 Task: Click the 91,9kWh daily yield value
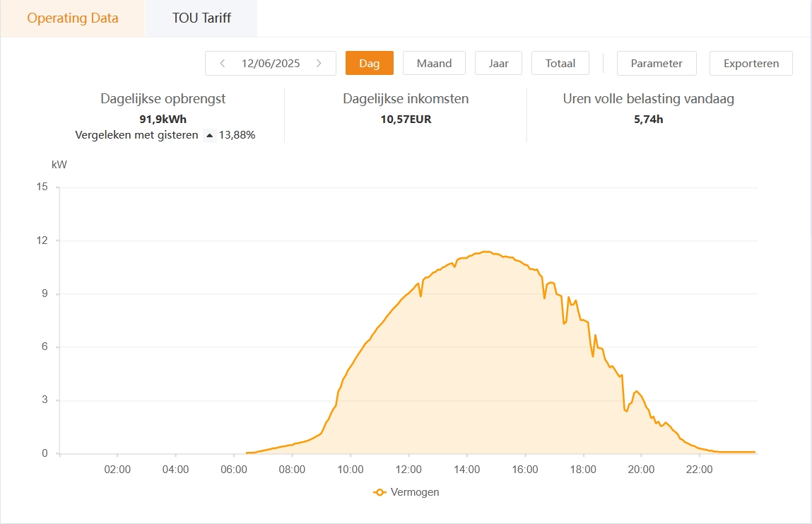coord(163,119)
